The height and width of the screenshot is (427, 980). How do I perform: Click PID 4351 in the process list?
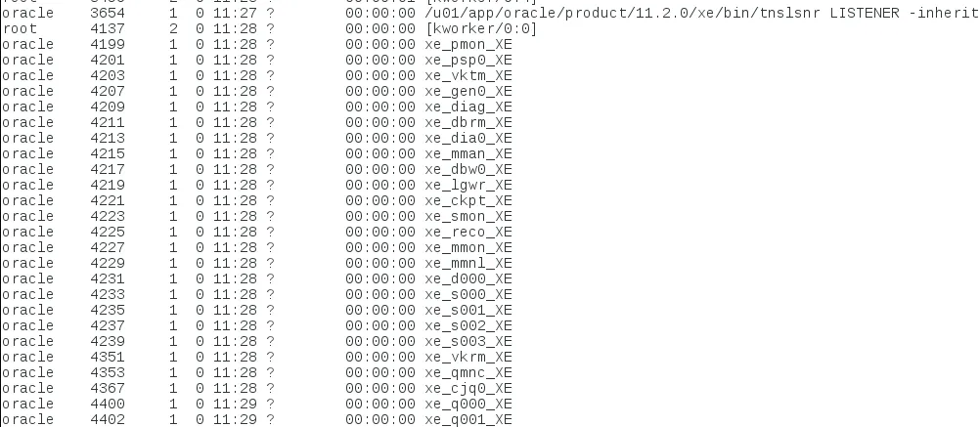tap(107, 357)
